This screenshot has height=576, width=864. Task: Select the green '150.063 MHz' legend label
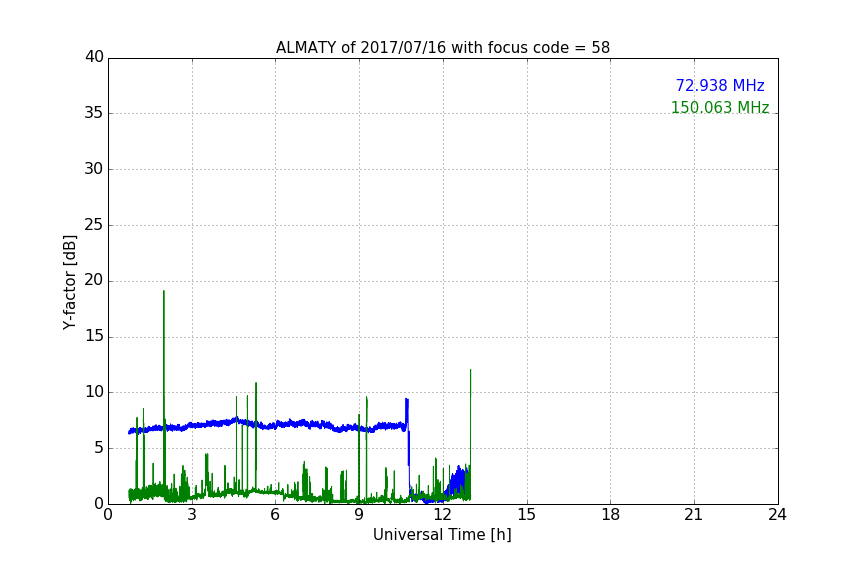click(x=720, y=107)
